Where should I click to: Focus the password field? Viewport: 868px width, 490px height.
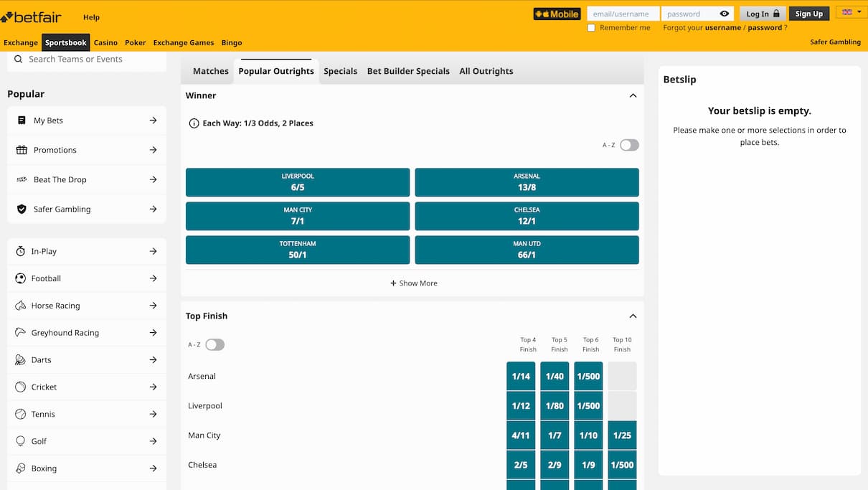pos(689,14)
